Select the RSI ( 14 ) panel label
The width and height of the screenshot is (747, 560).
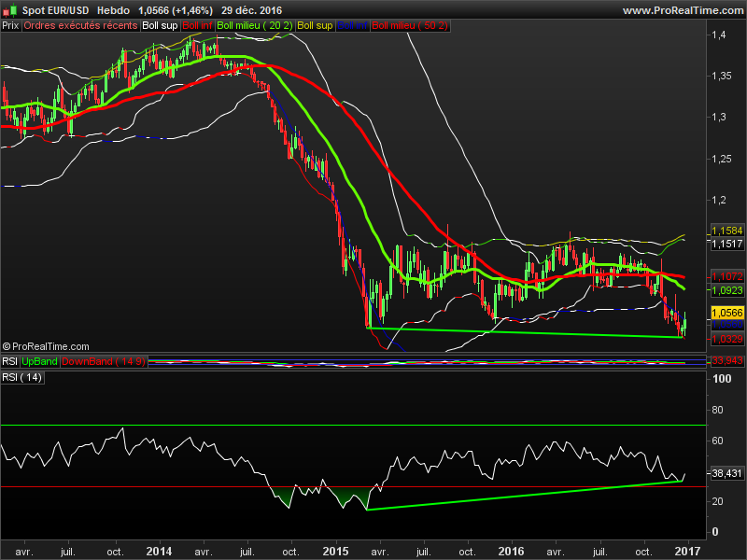point(21,377)
